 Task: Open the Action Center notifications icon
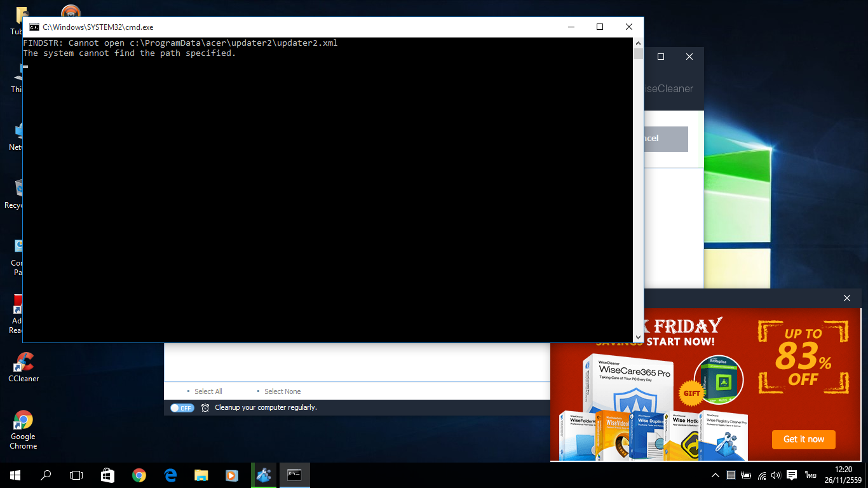click(792, 475)
